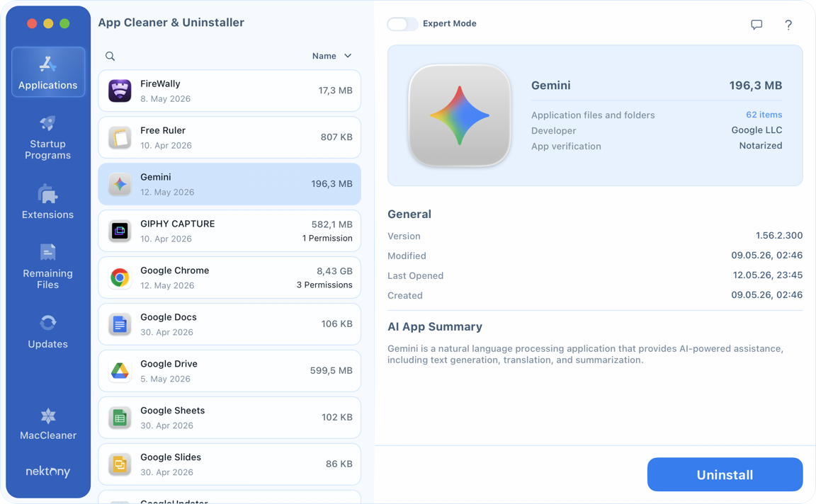
Task: Open the feedback chat bubble icon
Action: [x=756, y=25]
